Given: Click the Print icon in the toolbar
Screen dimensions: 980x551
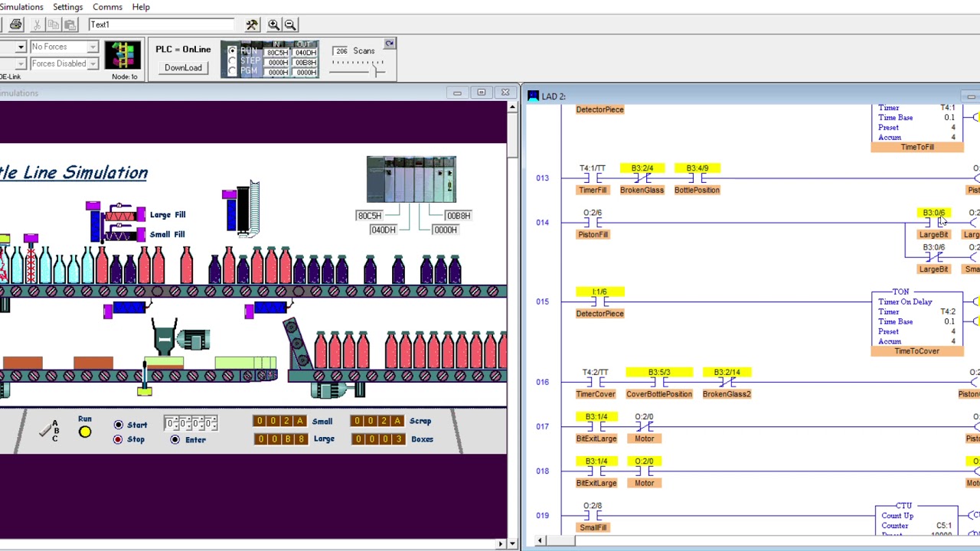Looking at the screenshot, I should 15,24.
